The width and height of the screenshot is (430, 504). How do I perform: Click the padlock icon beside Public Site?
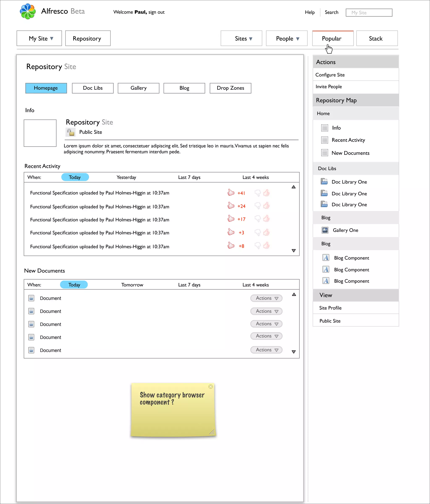(71, 132)
